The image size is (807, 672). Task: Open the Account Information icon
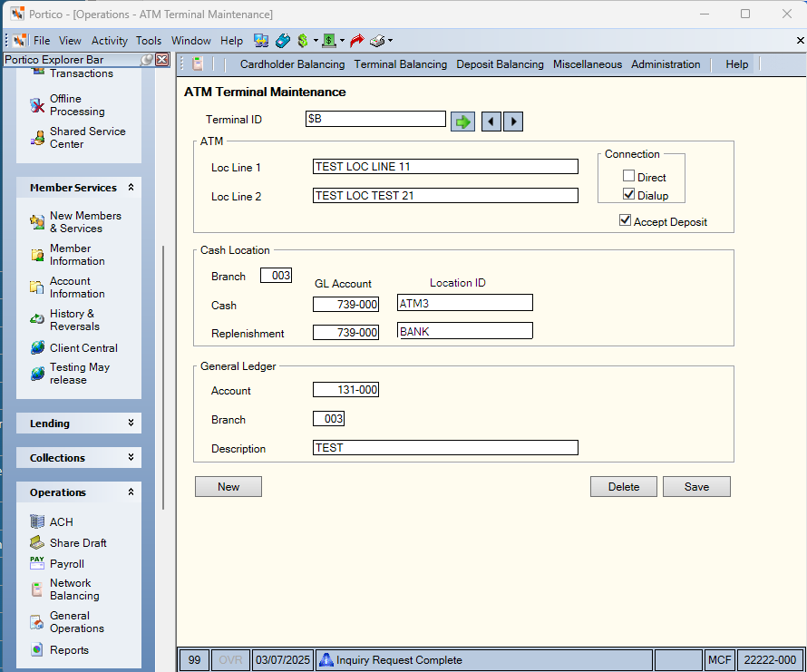click(37, 287)
